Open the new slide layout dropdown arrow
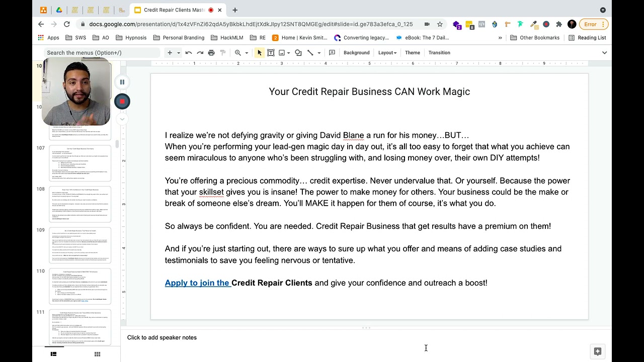Viewport: 644px width, 362px height. tap(179, 53)
